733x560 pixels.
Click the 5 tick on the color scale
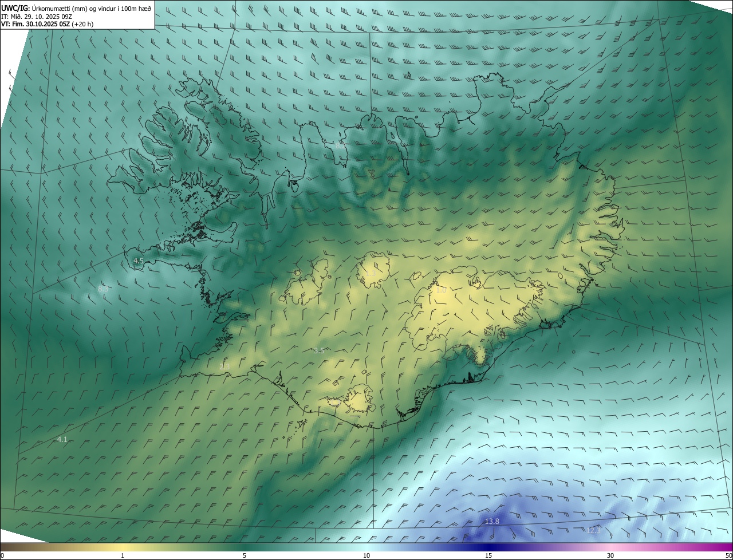(245, 555)
